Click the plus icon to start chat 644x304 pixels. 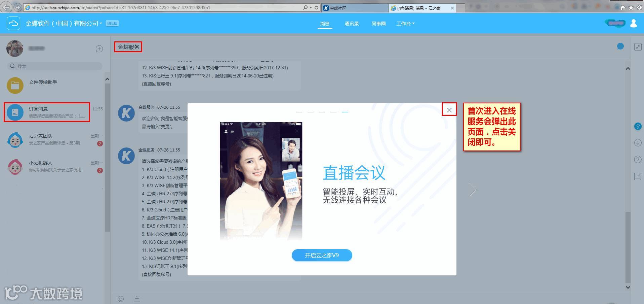pos(99,49)
